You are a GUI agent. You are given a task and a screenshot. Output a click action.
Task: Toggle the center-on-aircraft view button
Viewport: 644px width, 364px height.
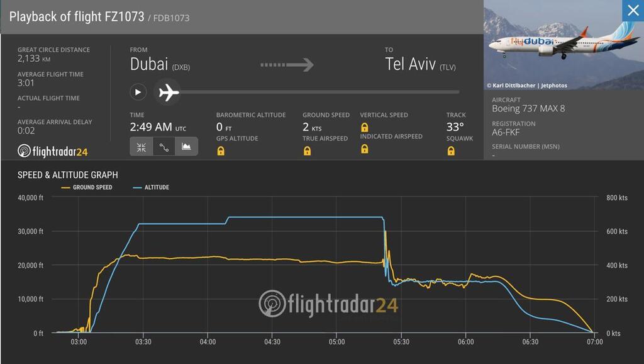point(142,147)
